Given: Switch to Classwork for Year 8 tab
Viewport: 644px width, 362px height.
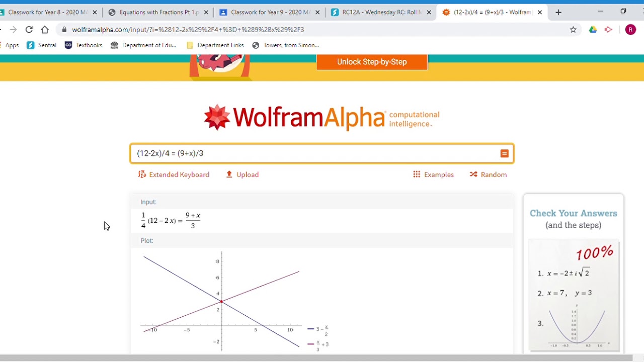Looking at the screenshot, I should 48,12.
